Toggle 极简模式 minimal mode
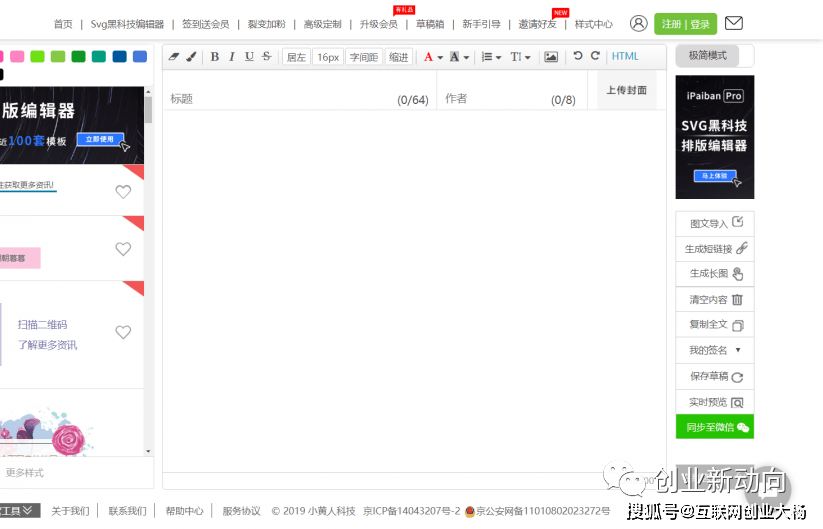The image size is (823, 529). coord(707,56)
